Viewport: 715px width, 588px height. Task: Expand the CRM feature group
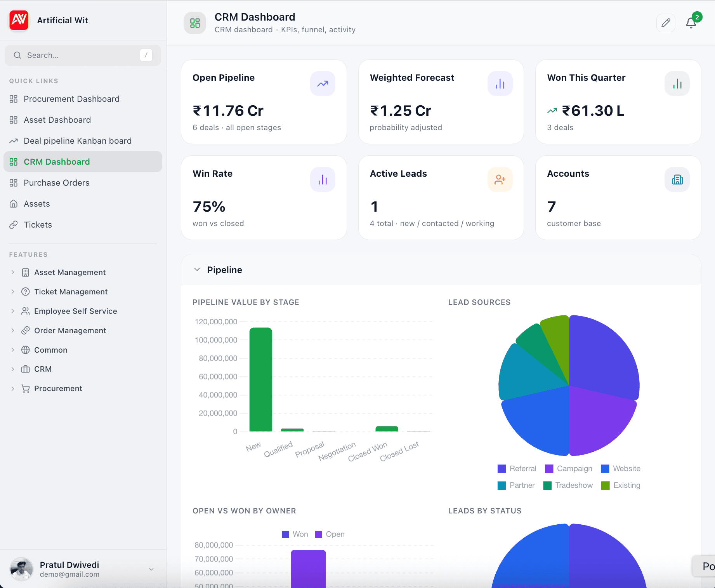tap(13, 369)
